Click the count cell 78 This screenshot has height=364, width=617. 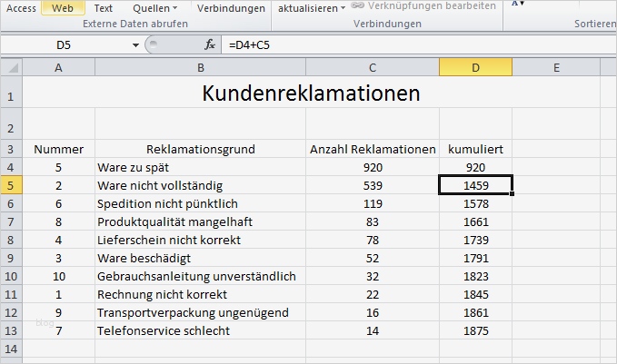point(373,240)
